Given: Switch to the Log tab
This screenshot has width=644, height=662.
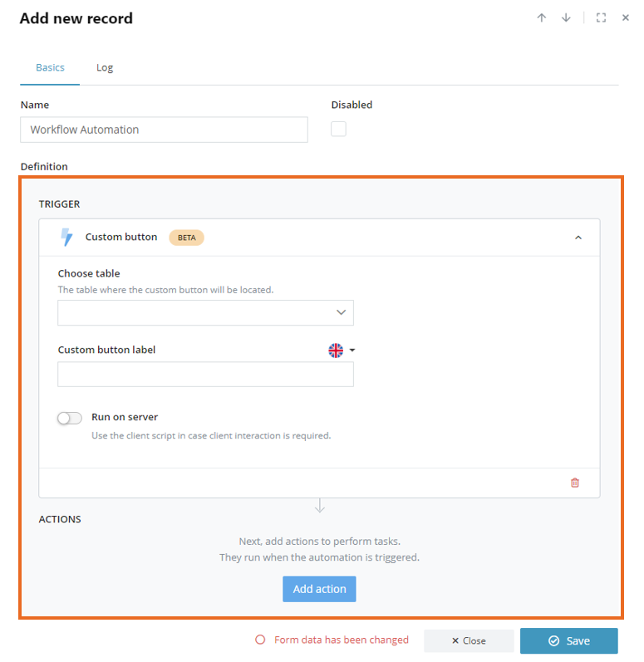Looking at the screenshot, I should coord(105,67).
